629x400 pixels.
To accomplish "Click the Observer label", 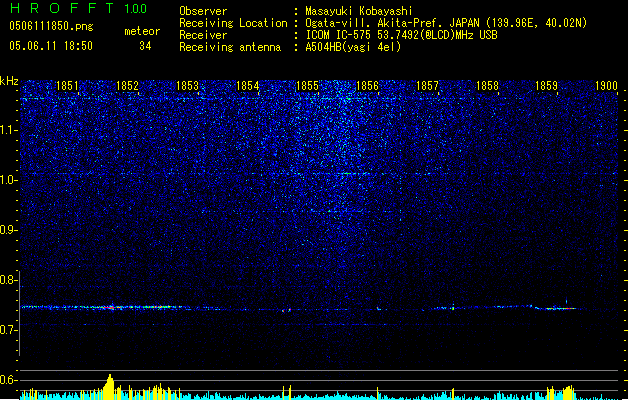I will pyautogui.click(x=203, y=11).
